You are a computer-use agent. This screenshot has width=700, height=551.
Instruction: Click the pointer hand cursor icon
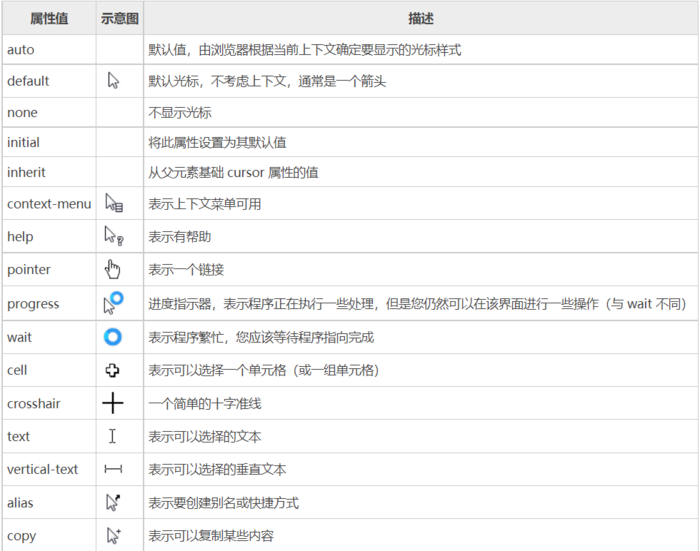[x=112, y=269]
